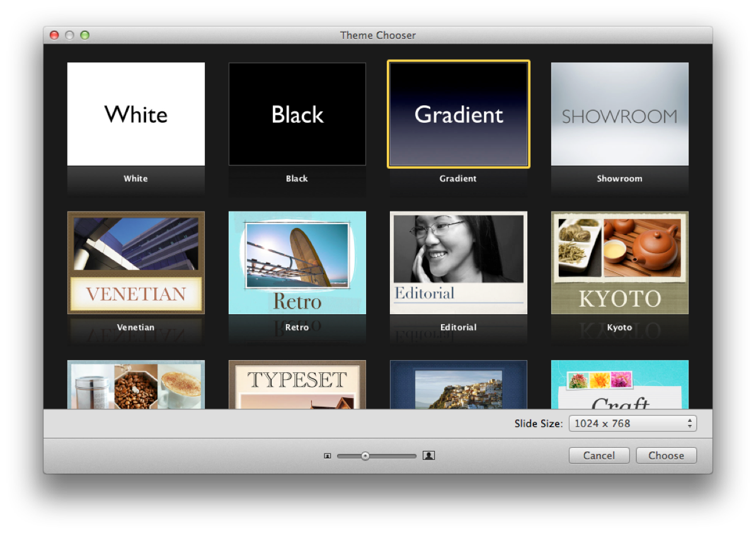756x534 pixels.
Task: Choose the Craft theme thumbnail
Action: click(620, 385)
